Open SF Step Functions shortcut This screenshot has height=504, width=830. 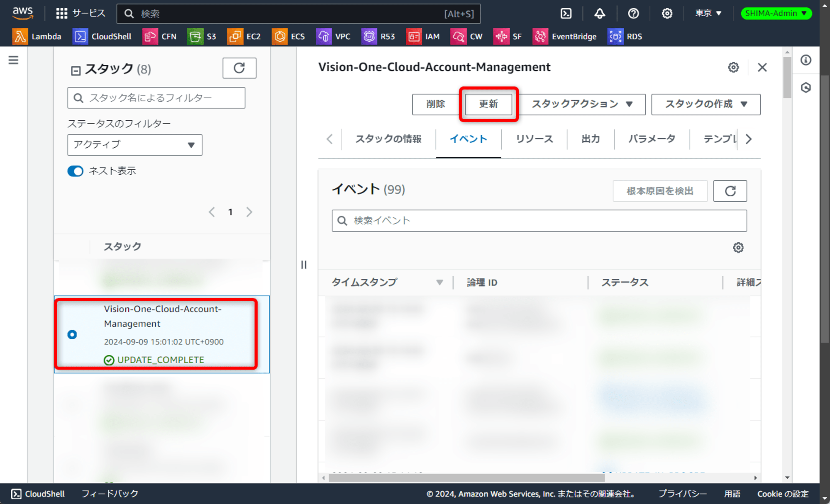click(x=508, y=37)
